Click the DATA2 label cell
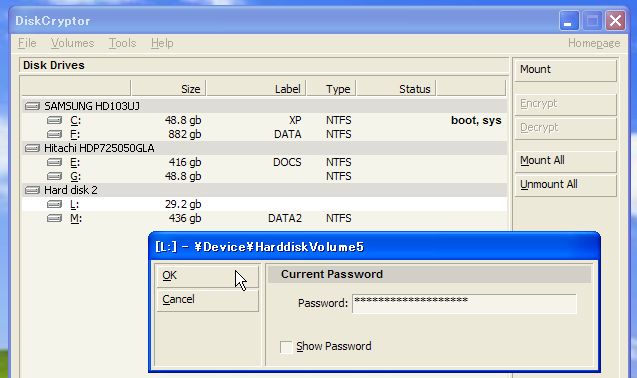Screen dimensions: 637x378 pyautogui.click(x=285, y=218)
